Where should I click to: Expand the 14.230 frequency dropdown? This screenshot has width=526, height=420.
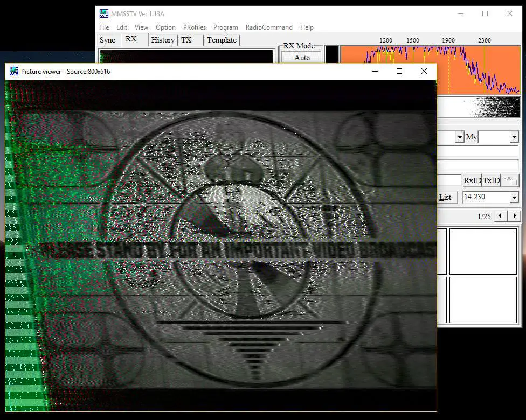[x=514, y=198]
